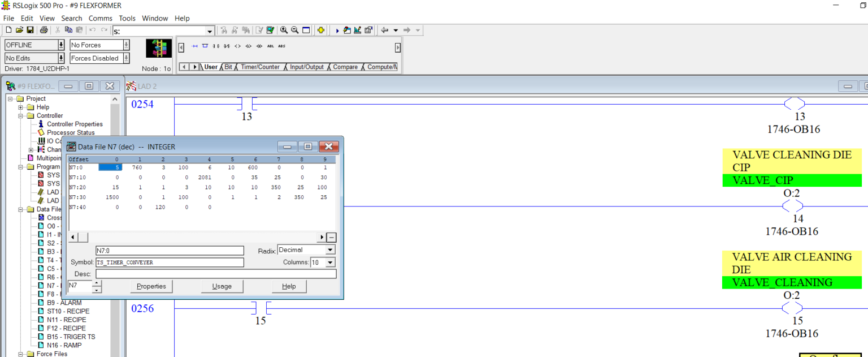Increment the N7 file number stepper
This screenshot has height=357, width=868.
tap(97, 283)
